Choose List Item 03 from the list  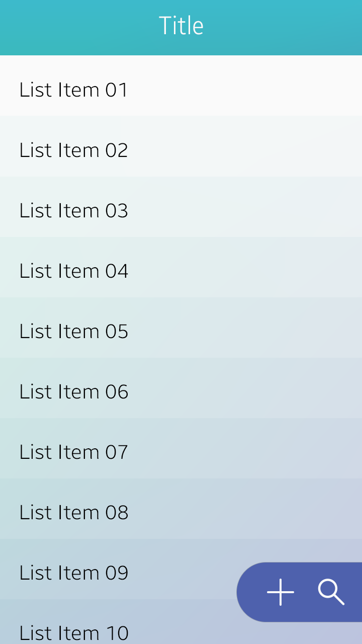pos(74,211)
